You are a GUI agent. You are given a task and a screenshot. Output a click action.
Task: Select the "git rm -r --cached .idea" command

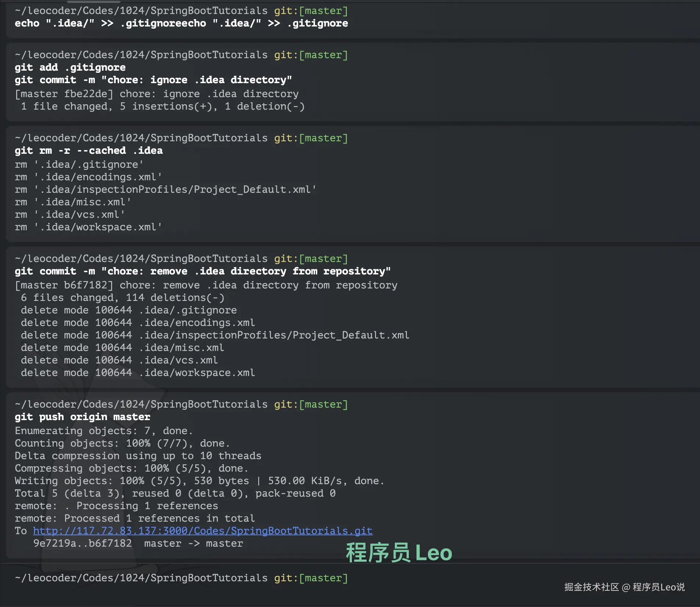[89, 150]
